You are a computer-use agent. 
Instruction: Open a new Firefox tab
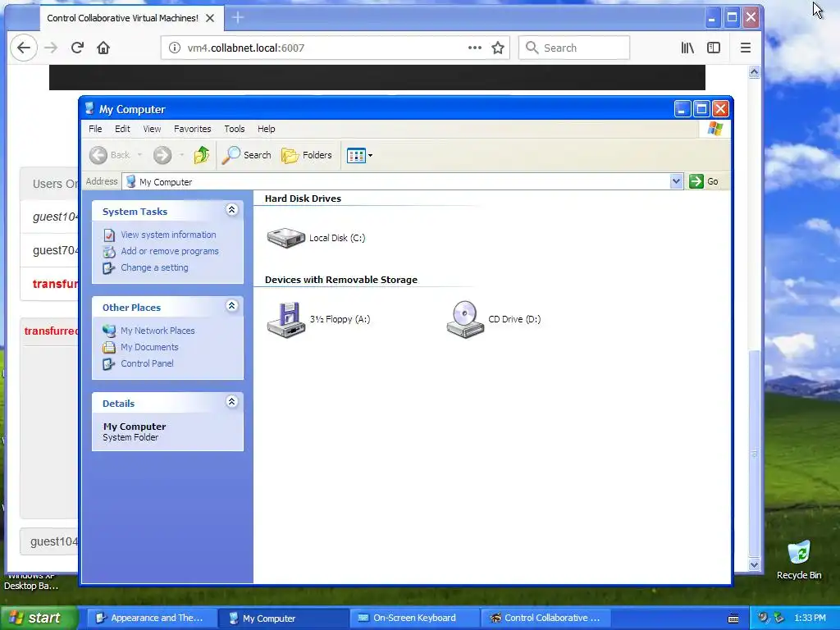click(x=238, y=18)
